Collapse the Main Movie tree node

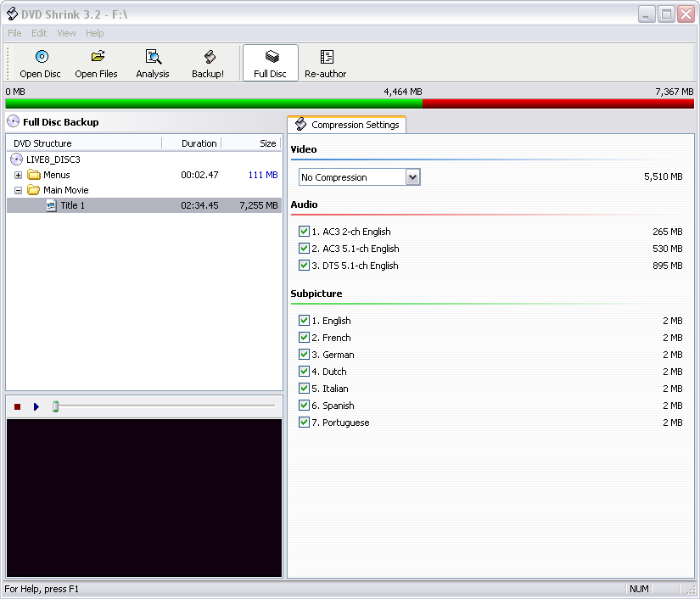click(x=19, y=191)
